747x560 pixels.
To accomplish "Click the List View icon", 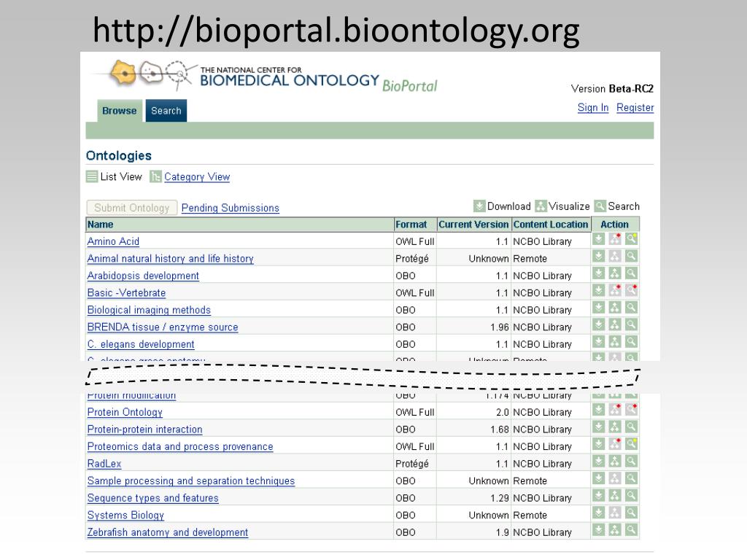I will (92, 176).
